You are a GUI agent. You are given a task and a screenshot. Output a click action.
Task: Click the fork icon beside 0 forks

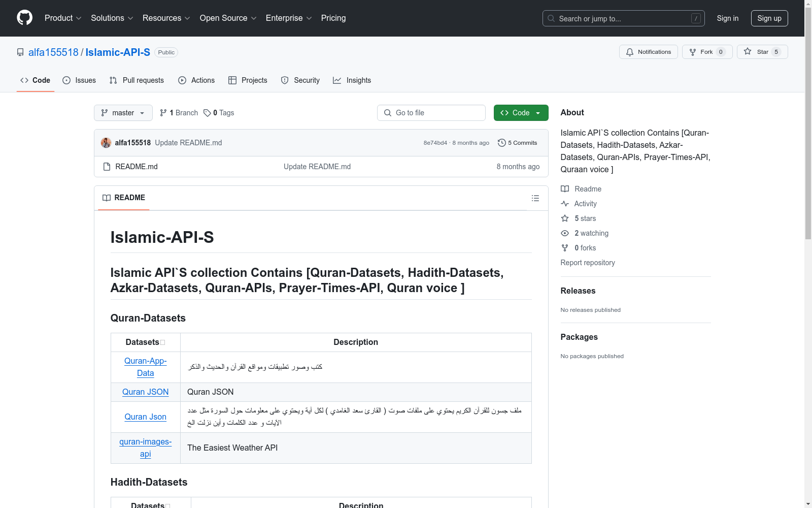click(565, 248)
